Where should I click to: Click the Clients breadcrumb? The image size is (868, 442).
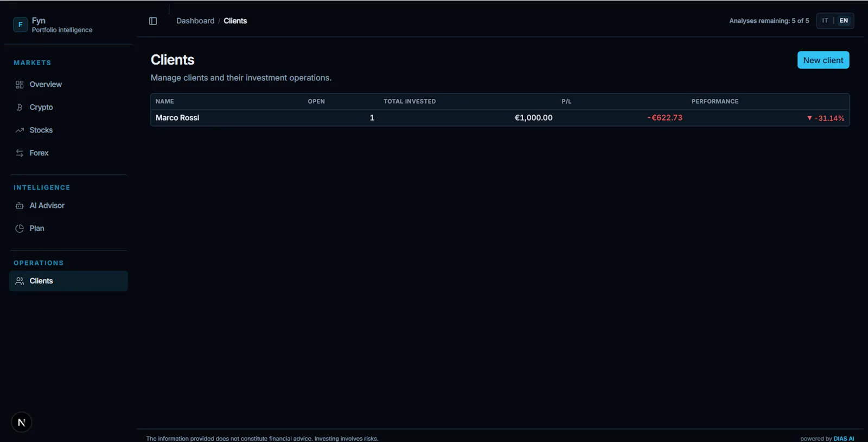[x=235, y=21]
